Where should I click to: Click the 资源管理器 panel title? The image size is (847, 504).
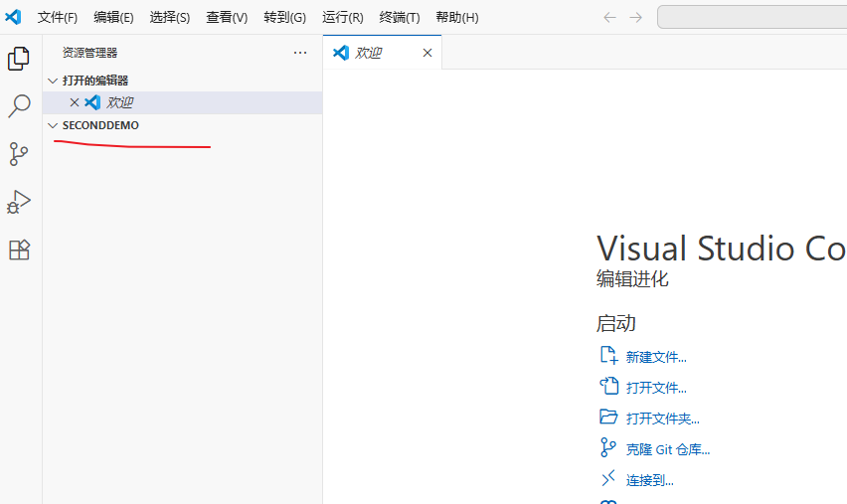89,53
